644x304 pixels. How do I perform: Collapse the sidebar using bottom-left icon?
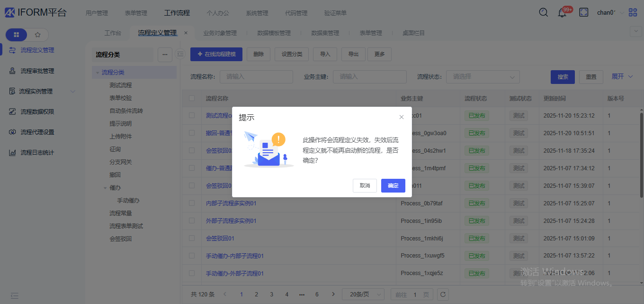pyautogui.click(x=15, y=295)
